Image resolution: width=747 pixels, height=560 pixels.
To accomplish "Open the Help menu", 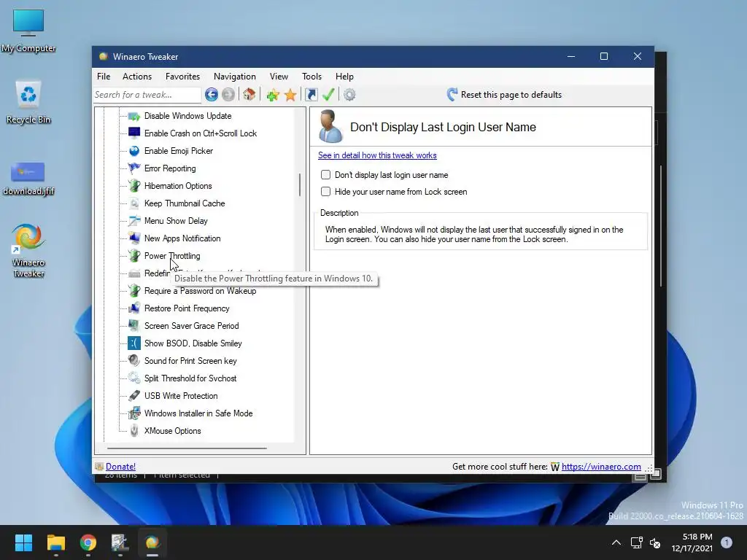I will [344, 76].
